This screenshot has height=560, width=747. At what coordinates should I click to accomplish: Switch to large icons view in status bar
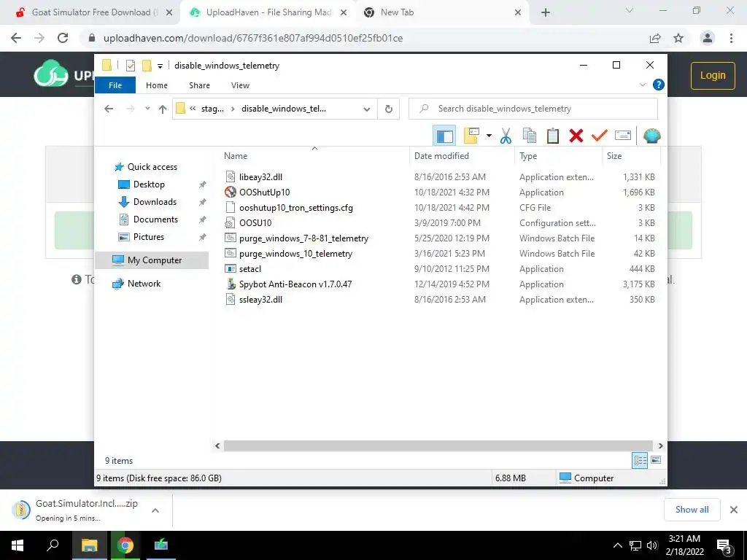click(656, 460)
